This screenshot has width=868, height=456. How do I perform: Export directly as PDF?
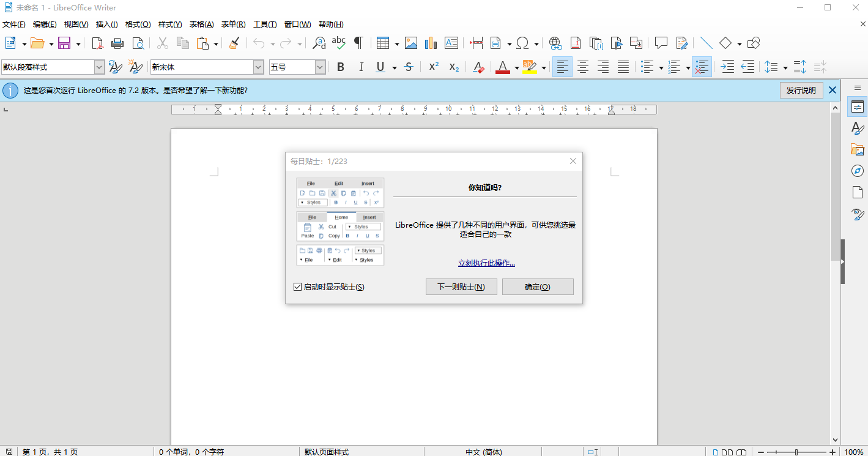tap(97, 43)
